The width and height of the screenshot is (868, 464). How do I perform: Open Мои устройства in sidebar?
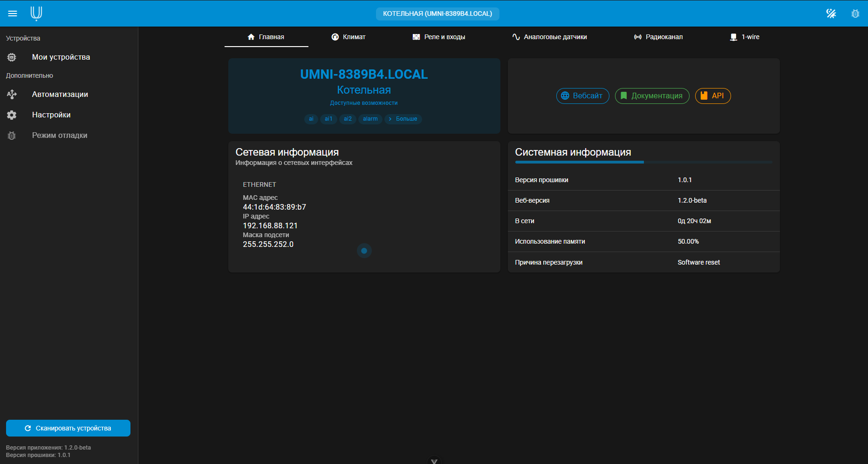69,57
